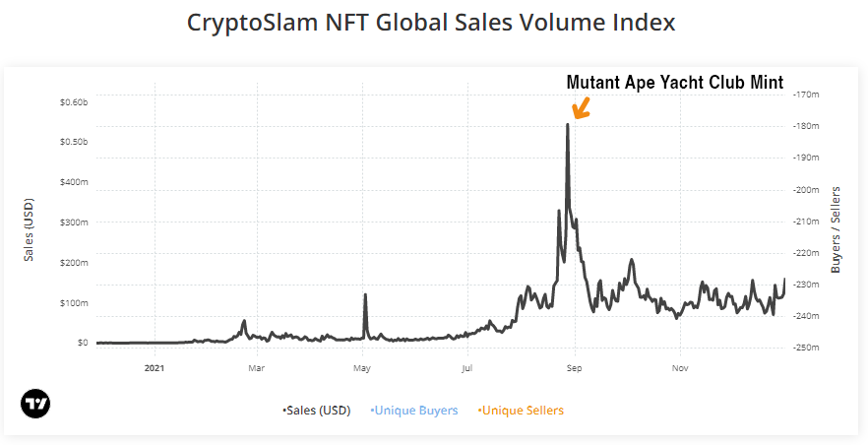The width and height of the screenshot is (868, 445).
Task: Click the Mar label on the time axis
Action: pos(257,369)
